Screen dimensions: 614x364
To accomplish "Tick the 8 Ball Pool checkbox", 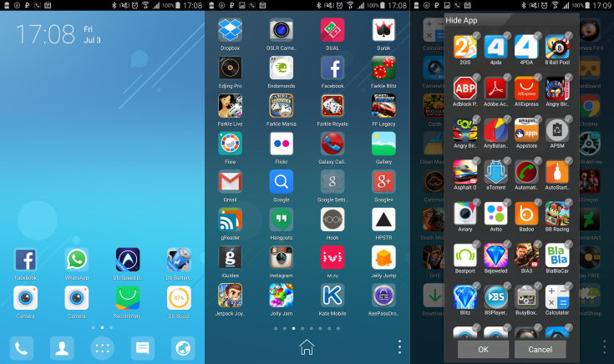I will coord(569,36).
